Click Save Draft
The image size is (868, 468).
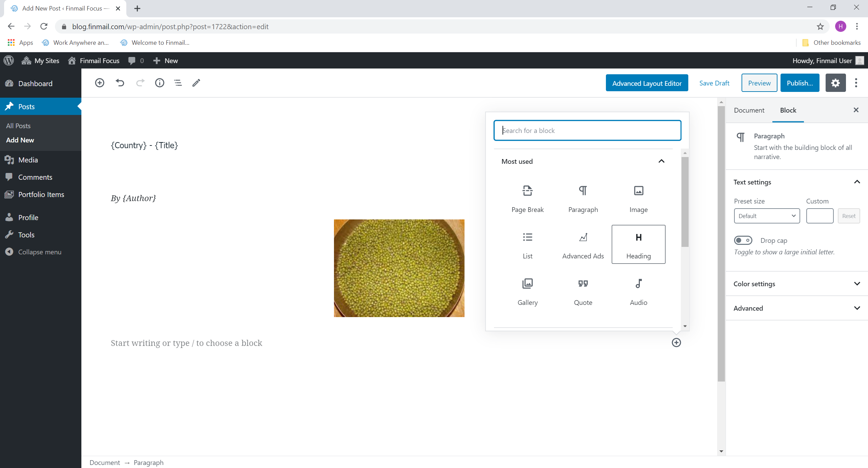(714, 83)
